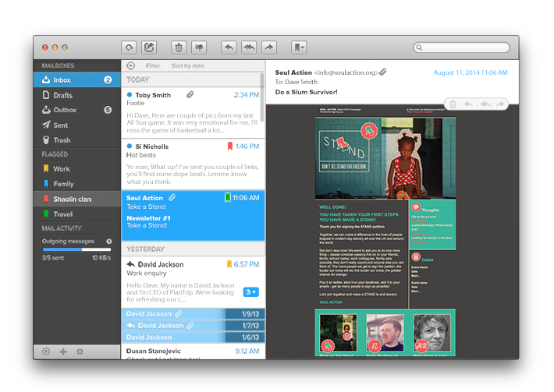Click the SOUL ACTION link in newsletter
554x392 pixels.
[331, 302]
